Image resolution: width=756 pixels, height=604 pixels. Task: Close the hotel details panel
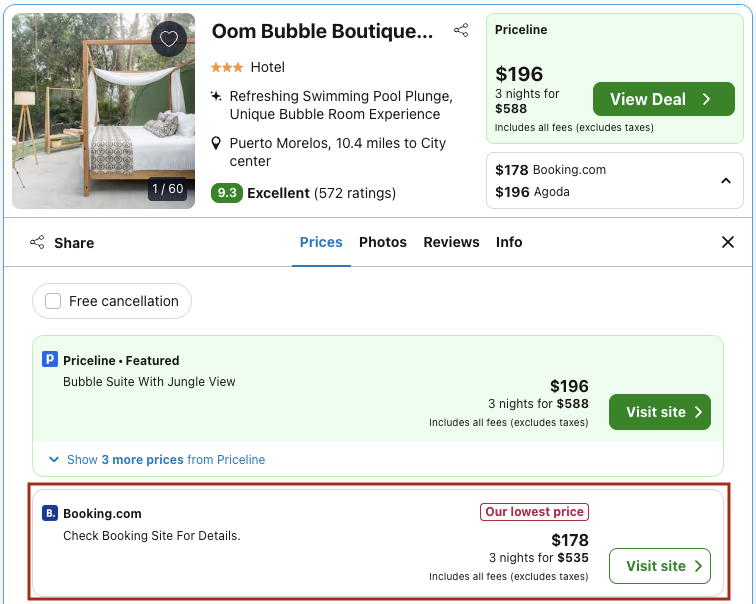tap(728, 242)
